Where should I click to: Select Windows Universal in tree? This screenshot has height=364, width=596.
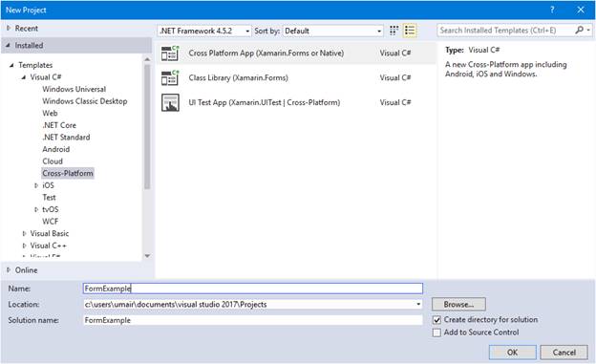(74, 89)
